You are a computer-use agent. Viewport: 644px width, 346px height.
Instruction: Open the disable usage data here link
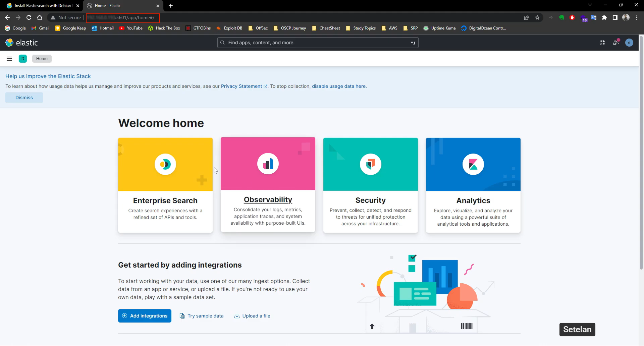pyautogui.click(x=339, y=86)
